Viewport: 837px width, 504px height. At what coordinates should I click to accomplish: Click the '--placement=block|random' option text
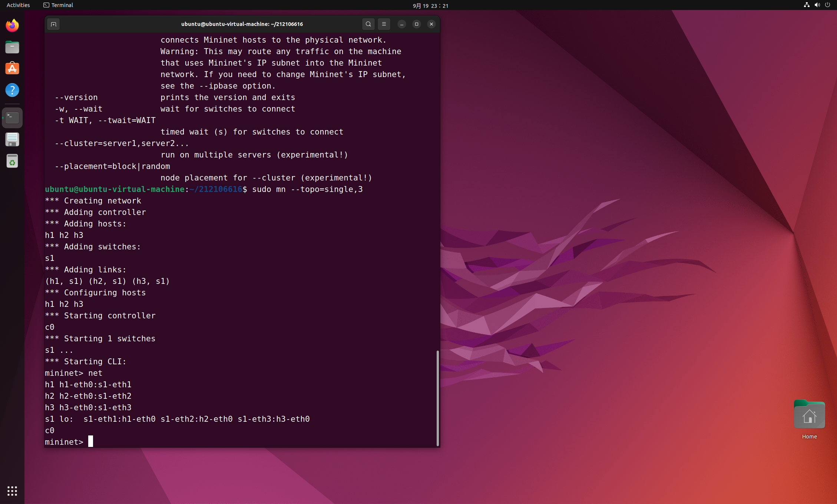[112, 166]
